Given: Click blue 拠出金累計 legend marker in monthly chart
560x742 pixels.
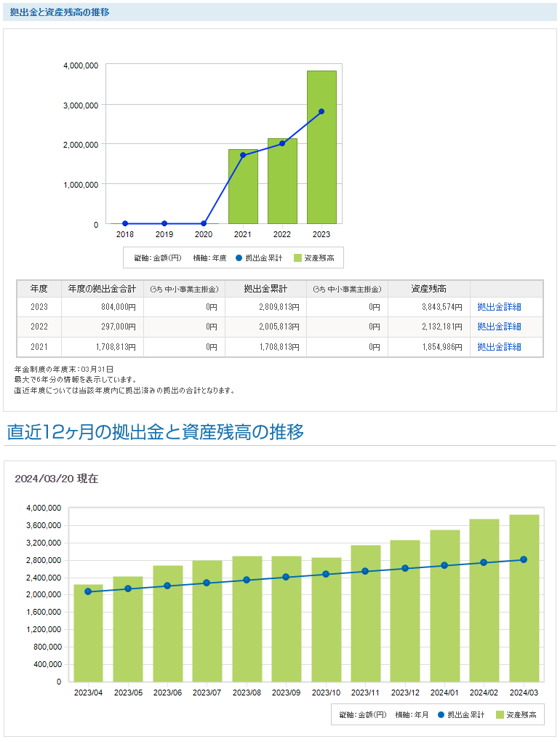Looking at the screenshot, I should point(441,715).
